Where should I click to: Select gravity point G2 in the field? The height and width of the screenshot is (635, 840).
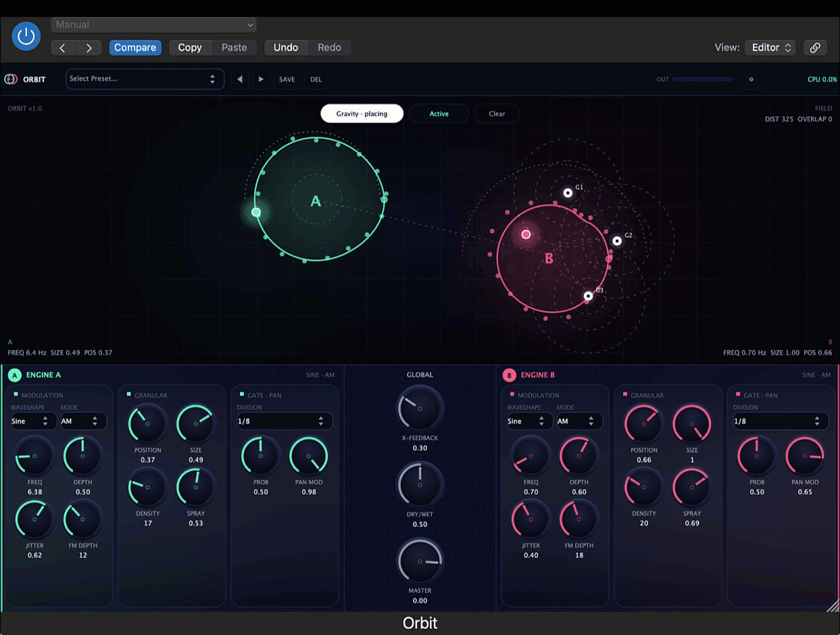click(x=617, y=240)
